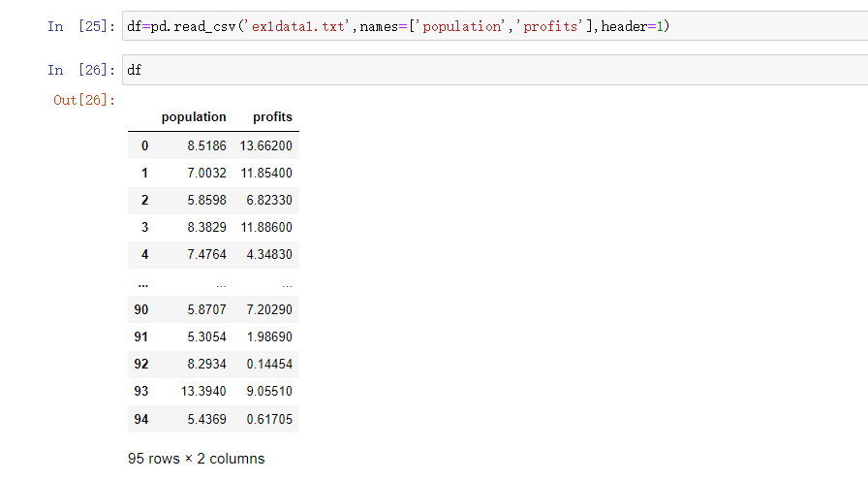868x480 pixels.
Task: Click the Out[26] output prompt
Action: point(84,100)
